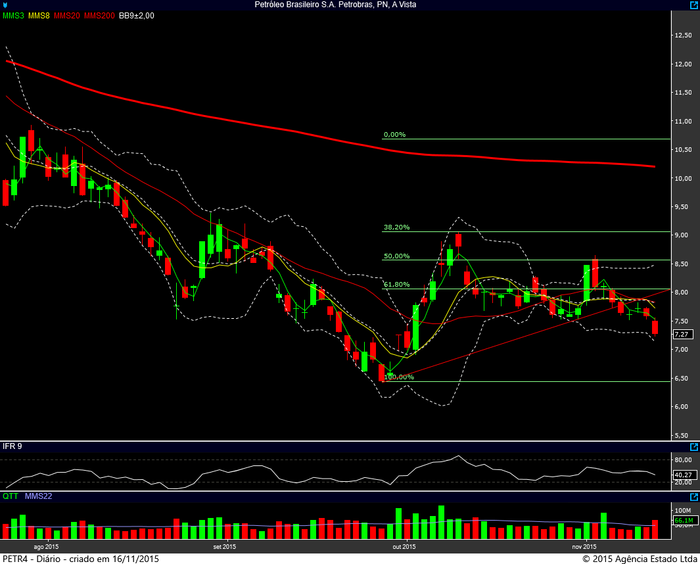Click the Fibonacci 61,80% level label
700x564 pixels.
tap(396, 284)
